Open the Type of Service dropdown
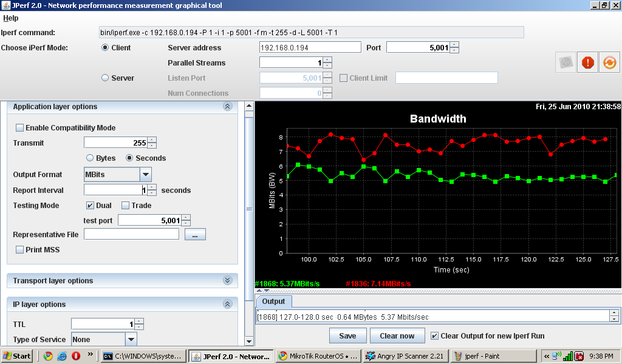Image resolution: width=622 pixels, height=364 pixels. point(131,340)
